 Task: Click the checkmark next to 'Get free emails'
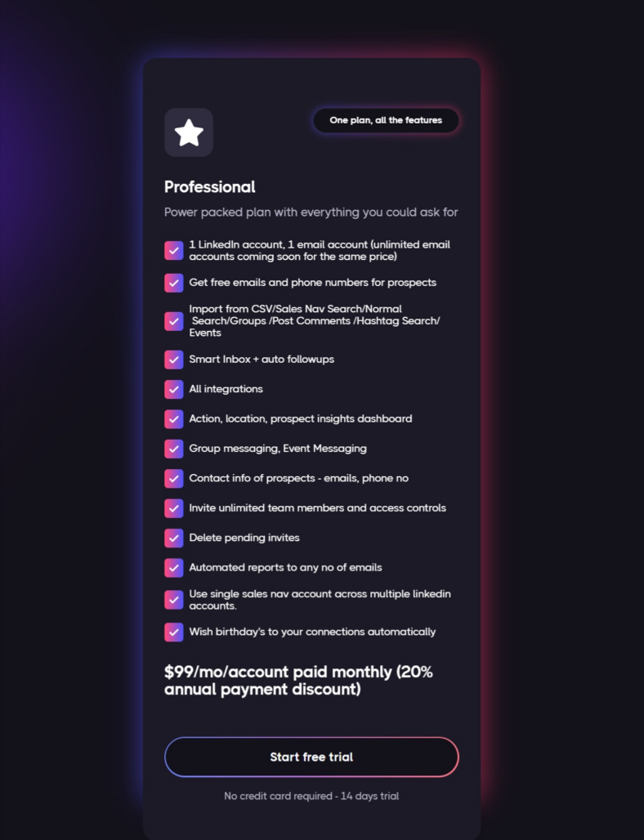(x=173, y=283)
